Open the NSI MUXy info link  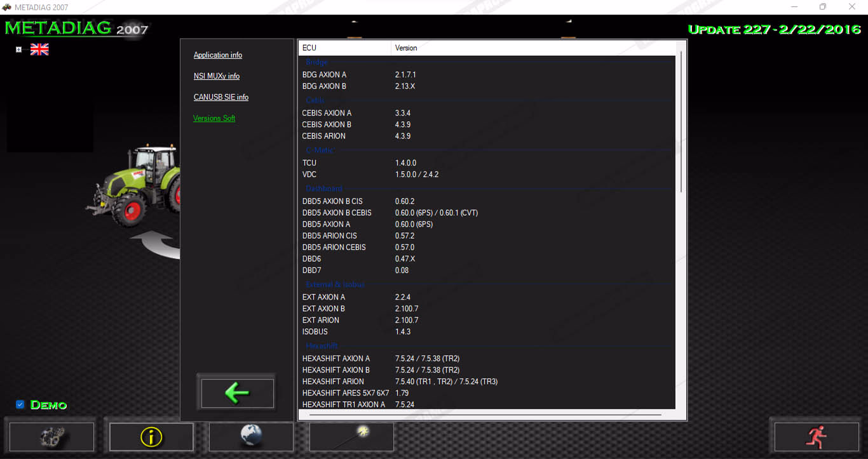point(217,76)
